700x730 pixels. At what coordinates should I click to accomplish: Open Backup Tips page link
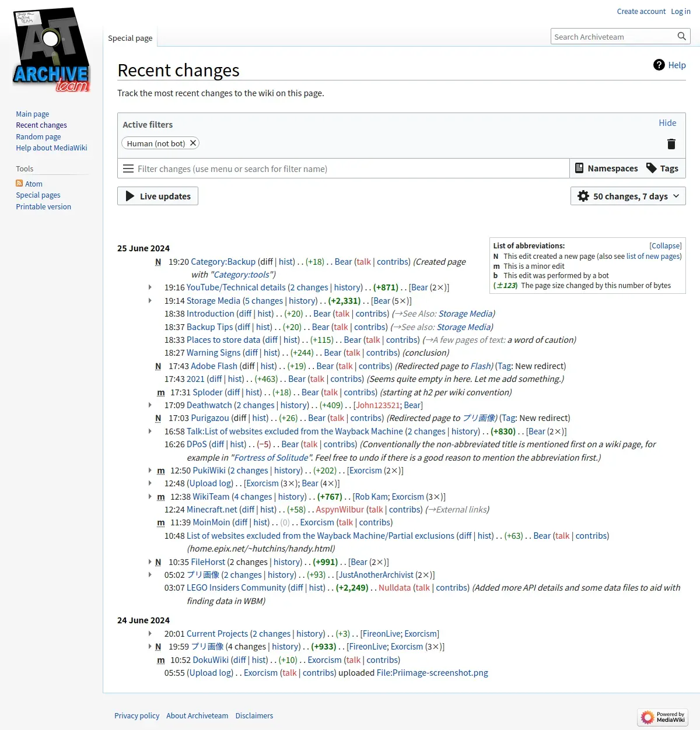209,327
